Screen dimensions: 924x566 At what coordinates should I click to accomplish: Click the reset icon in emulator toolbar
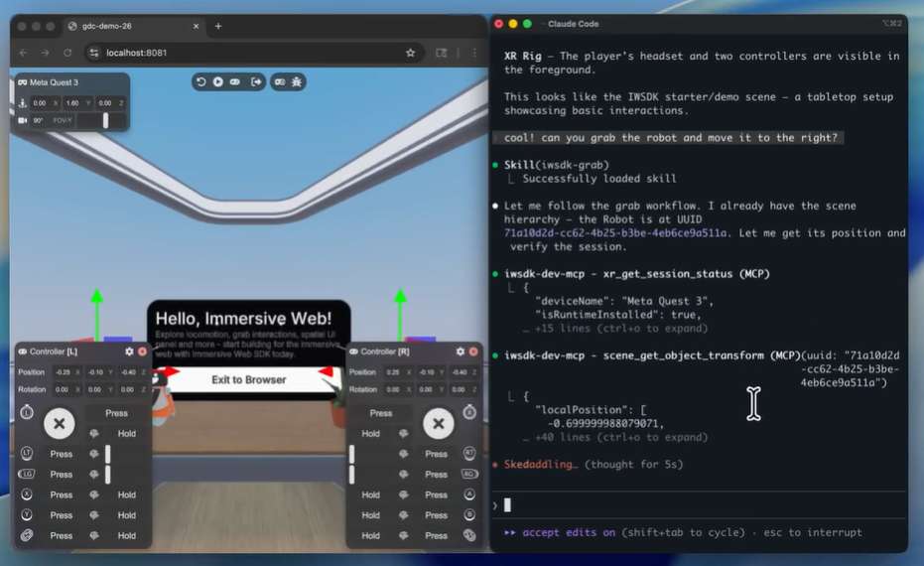[201, 81]
